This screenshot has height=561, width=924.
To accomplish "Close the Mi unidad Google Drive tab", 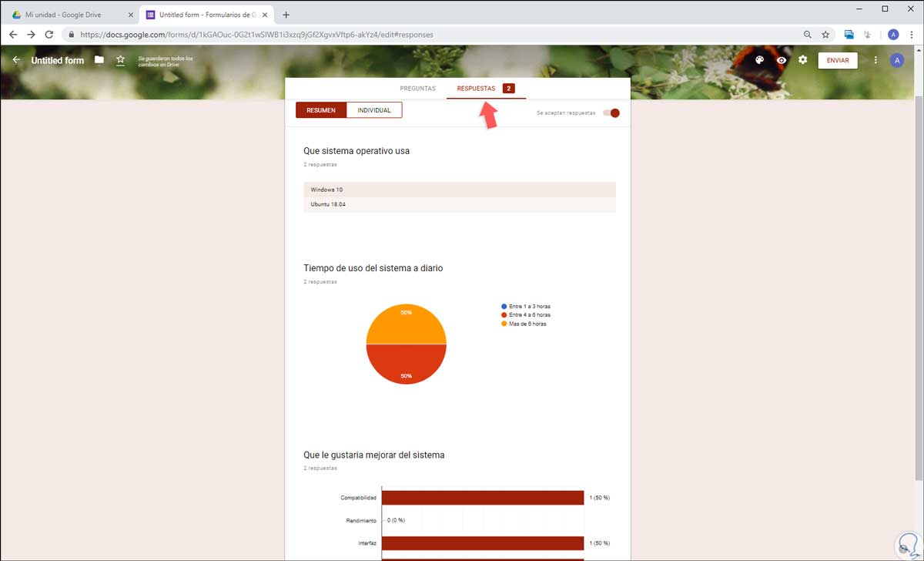I will click(x=130, y=15).
